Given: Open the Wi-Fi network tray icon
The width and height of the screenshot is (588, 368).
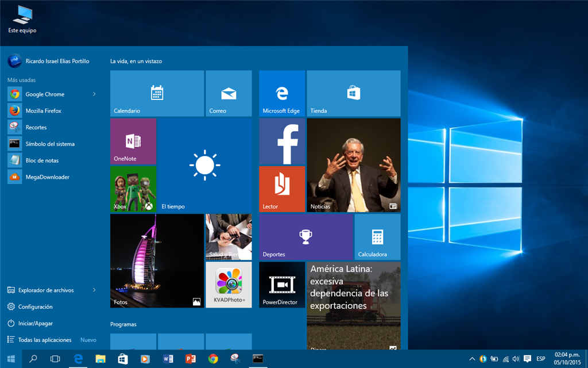Looking at the screenshot, I should click(x=505, y=359).
